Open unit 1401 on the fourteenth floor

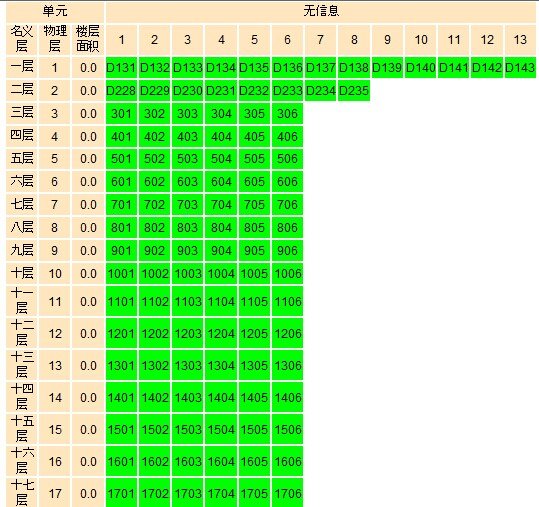click(121, 397)
